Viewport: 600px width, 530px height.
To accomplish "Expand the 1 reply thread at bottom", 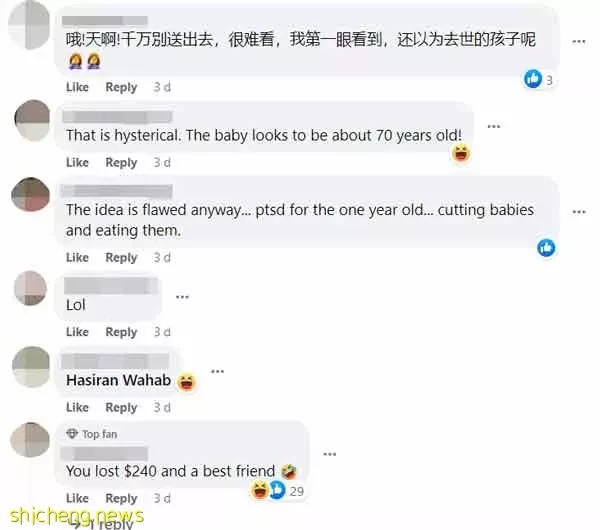I will (x=104, y=524).
